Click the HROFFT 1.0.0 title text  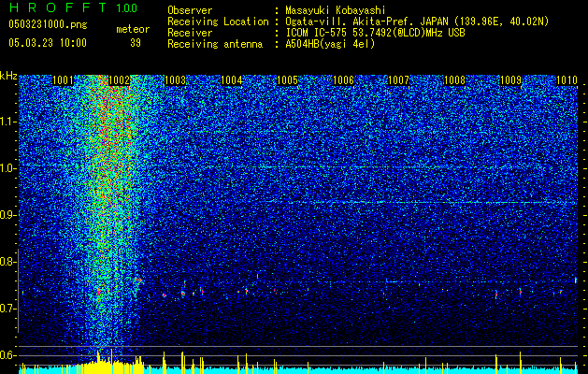pos(73,7)
